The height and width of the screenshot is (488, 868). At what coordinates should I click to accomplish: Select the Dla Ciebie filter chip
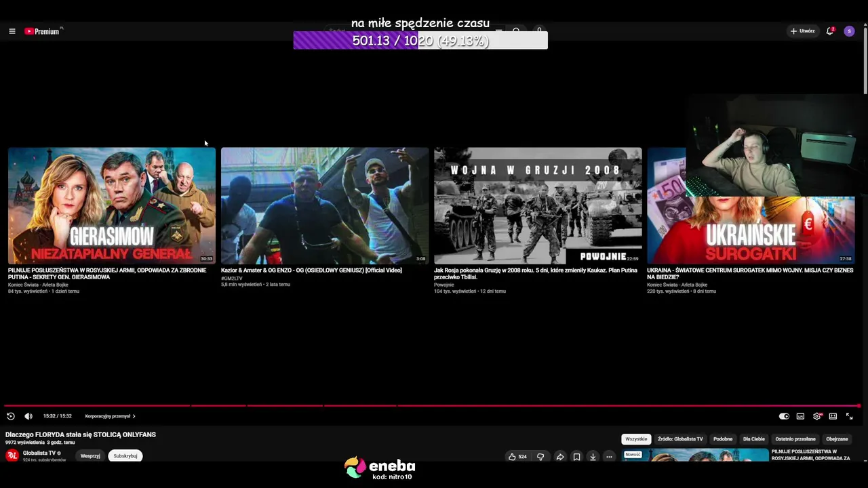pos(754,439)
